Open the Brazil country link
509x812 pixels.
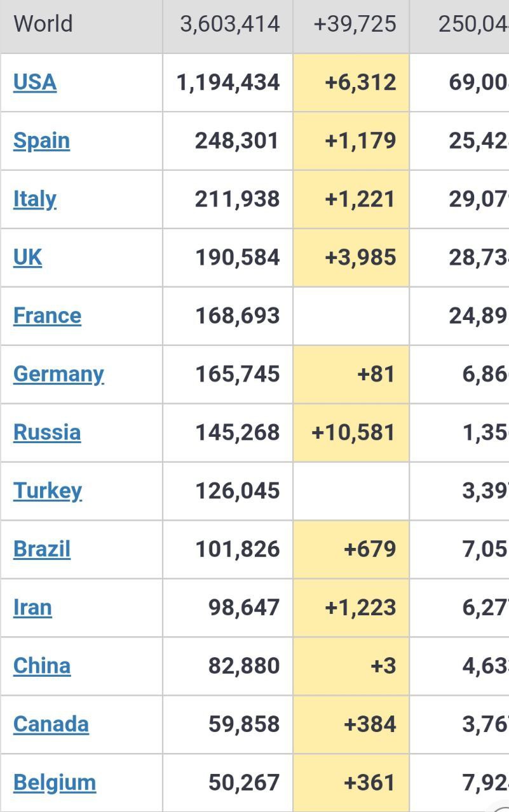[42, 550]
